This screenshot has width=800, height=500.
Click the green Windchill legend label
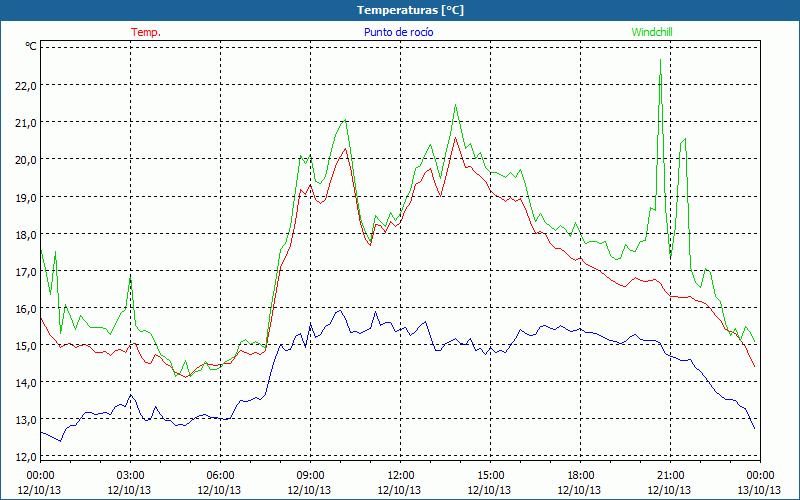click(652, 32)
